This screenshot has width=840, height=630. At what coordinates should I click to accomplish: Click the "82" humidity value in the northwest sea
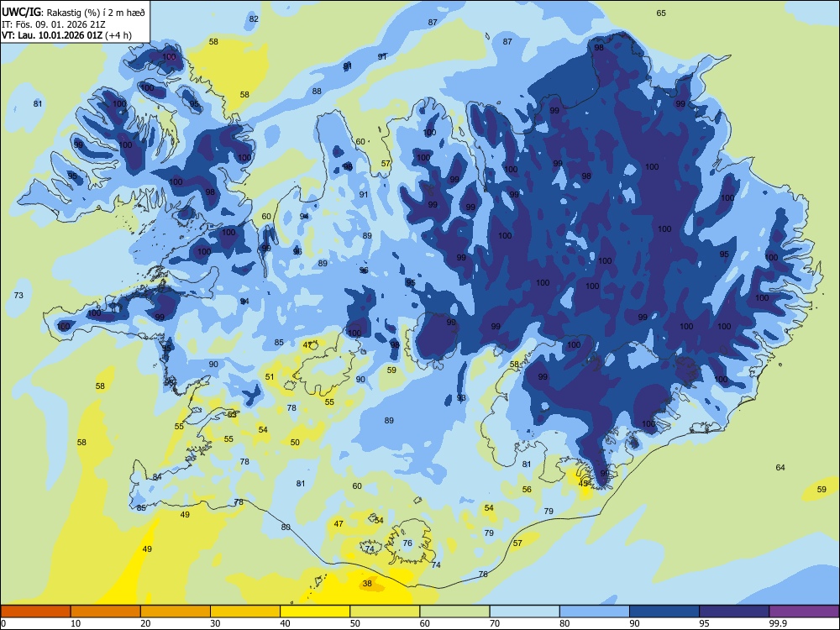point(254,18)
